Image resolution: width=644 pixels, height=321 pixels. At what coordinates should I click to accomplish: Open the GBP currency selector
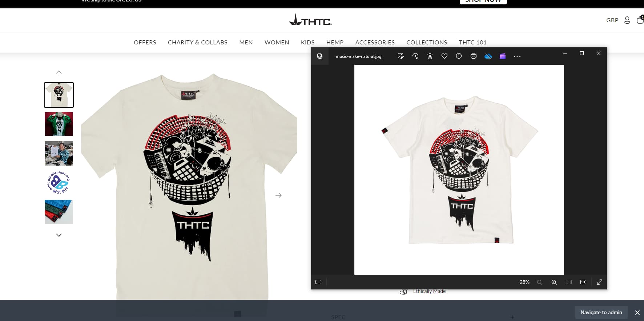coord(612,20)
